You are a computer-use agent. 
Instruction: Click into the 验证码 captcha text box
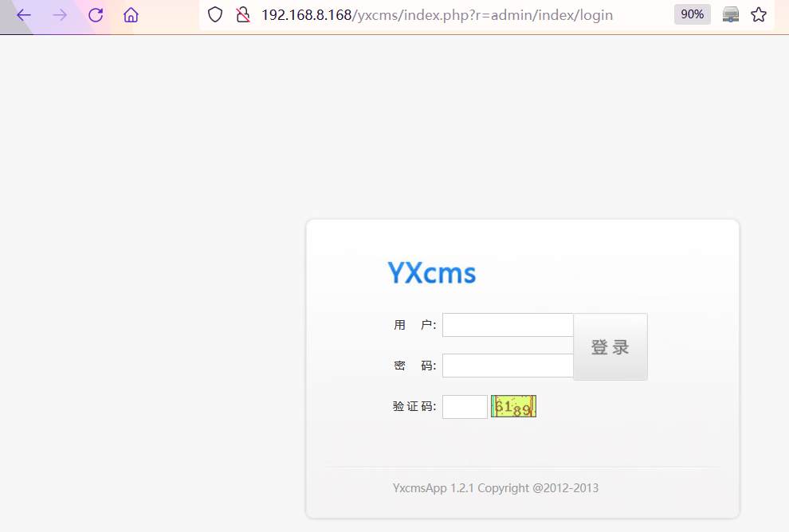pyautogui.click(x=465, y=407)
